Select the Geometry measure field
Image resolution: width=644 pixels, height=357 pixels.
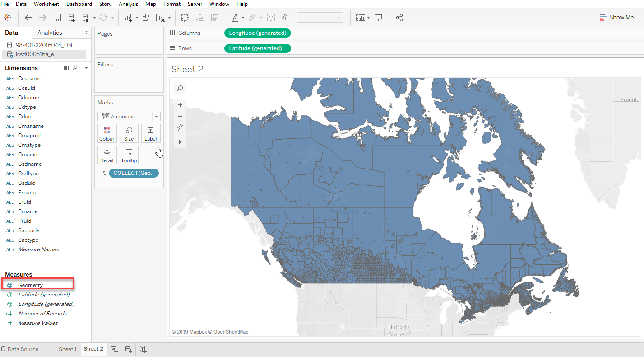[x=30, y=285]
